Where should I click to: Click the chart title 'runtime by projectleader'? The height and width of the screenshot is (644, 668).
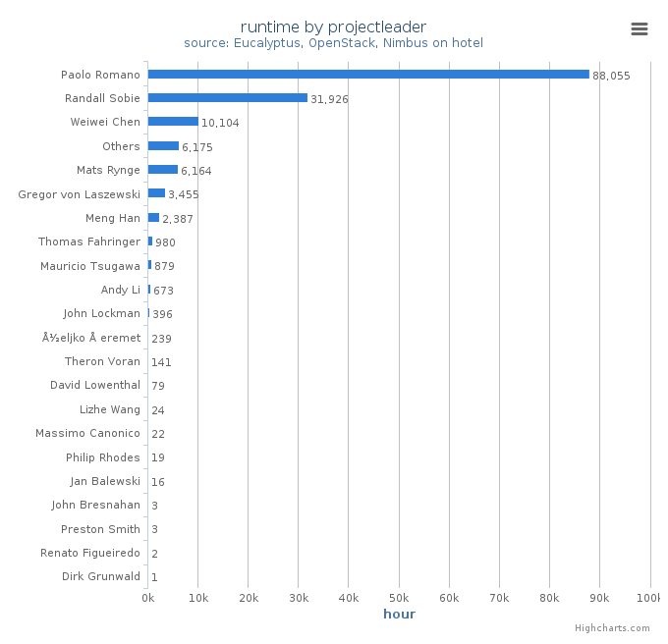point(333,27)
